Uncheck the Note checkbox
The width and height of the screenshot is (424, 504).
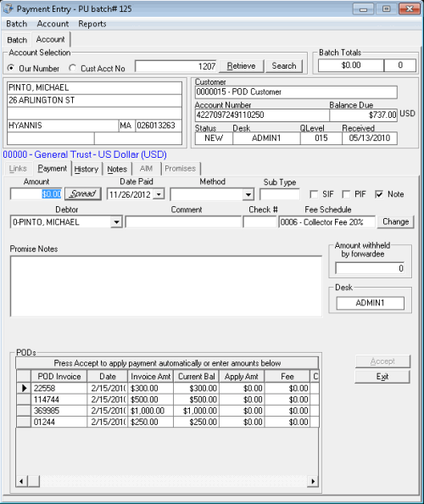tap(379, 194)
